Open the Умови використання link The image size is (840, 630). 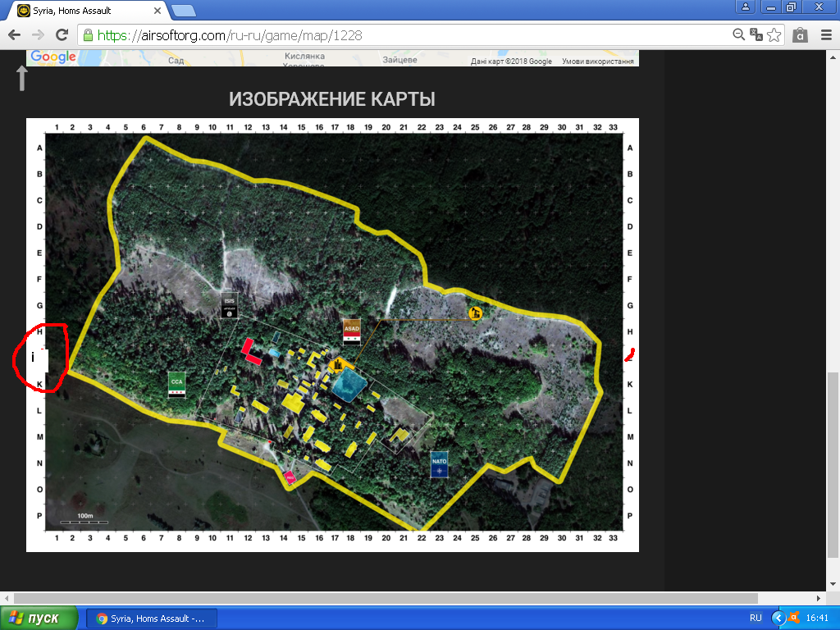point(597,61)
